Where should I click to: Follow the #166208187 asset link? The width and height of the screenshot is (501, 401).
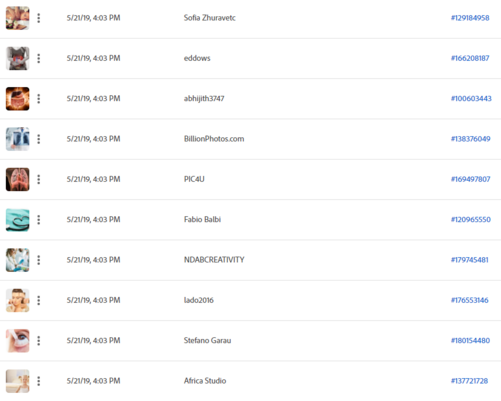click(470, 58)
